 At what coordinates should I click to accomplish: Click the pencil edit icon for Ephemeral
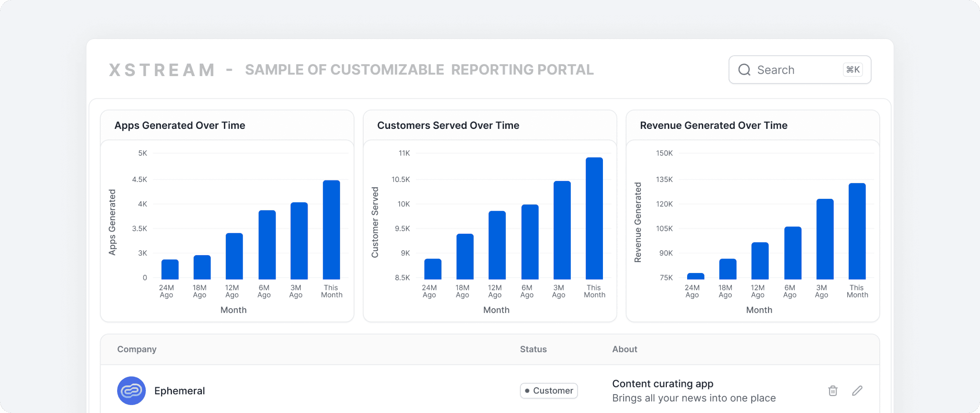(x=857, y=391)
